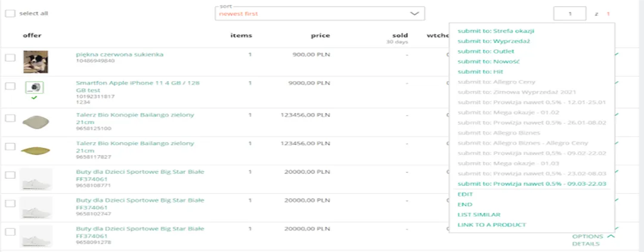Viewport: 644px width, 252px height.
Task: Open the red dress offer thumbnail
Action: point(35,61)
